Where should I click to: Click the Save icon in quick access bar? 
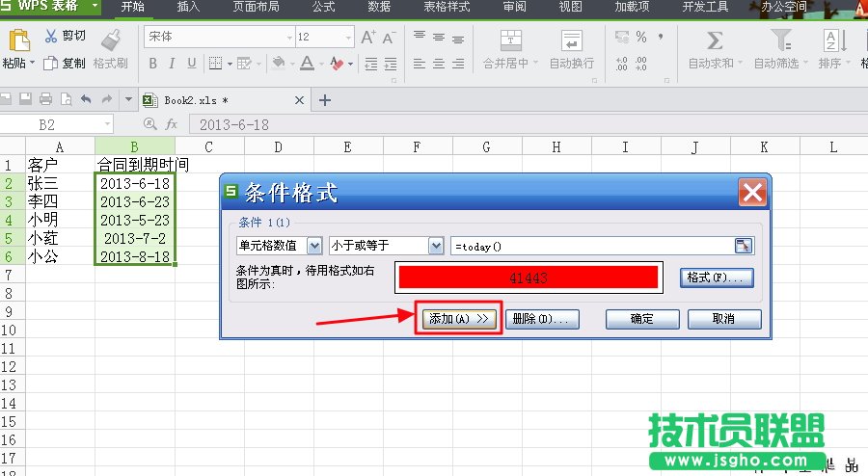click(x=25, y=99)
